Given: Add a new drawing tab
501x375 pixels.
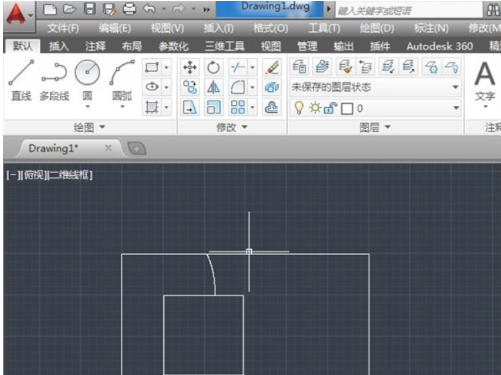Looking at the screenshot, I should click(x=136, y=149).
